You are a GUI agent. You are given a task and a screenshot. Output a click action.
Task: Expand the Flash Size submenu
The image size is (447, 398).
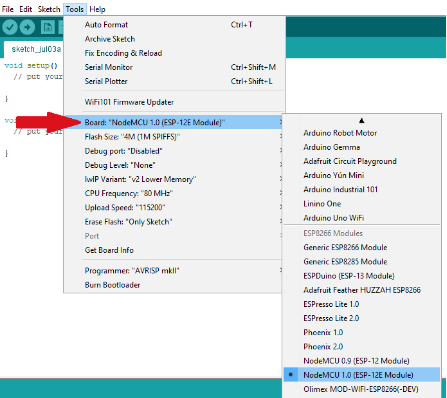[174, 137]
